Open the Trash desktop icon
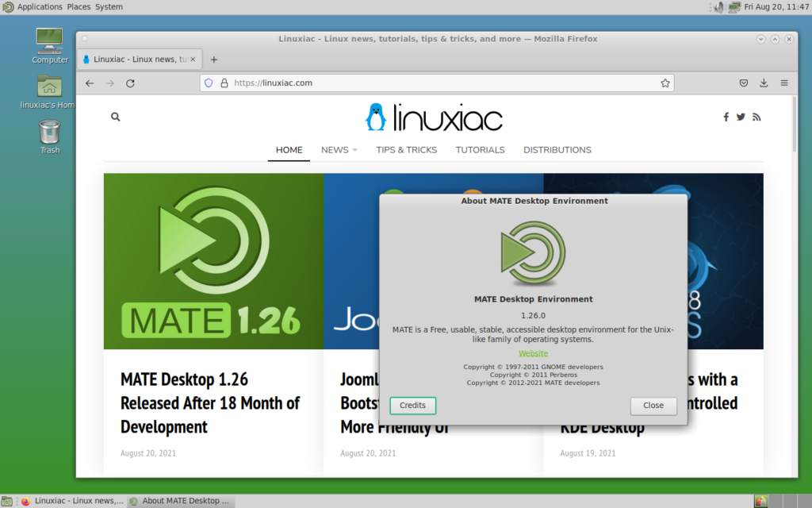The width and height of the screenshot is (812, 508). click(x=50, y=137)
